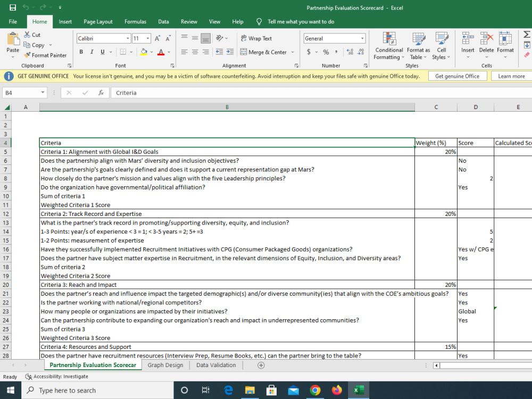Click Format cells icon in Cells group

pyautogui.click(x=505, y=38)
